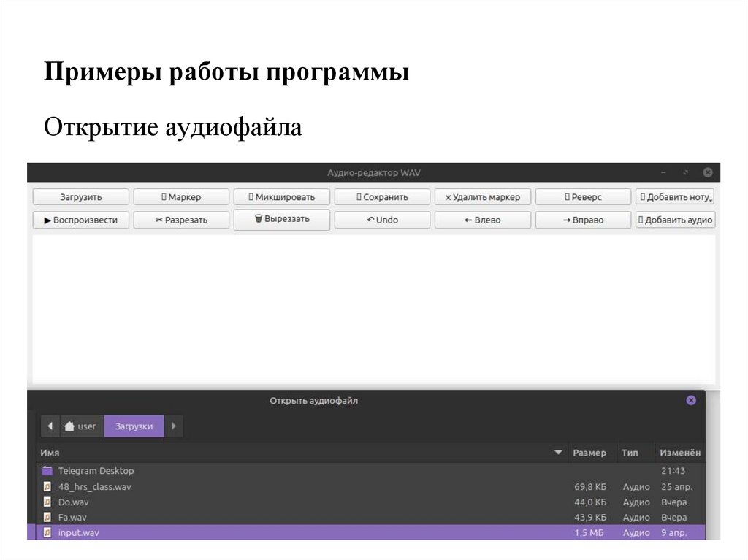Open the Telegram Desktop folder
The width and height of the screenshot is (748, 560).
click(370, 471)
